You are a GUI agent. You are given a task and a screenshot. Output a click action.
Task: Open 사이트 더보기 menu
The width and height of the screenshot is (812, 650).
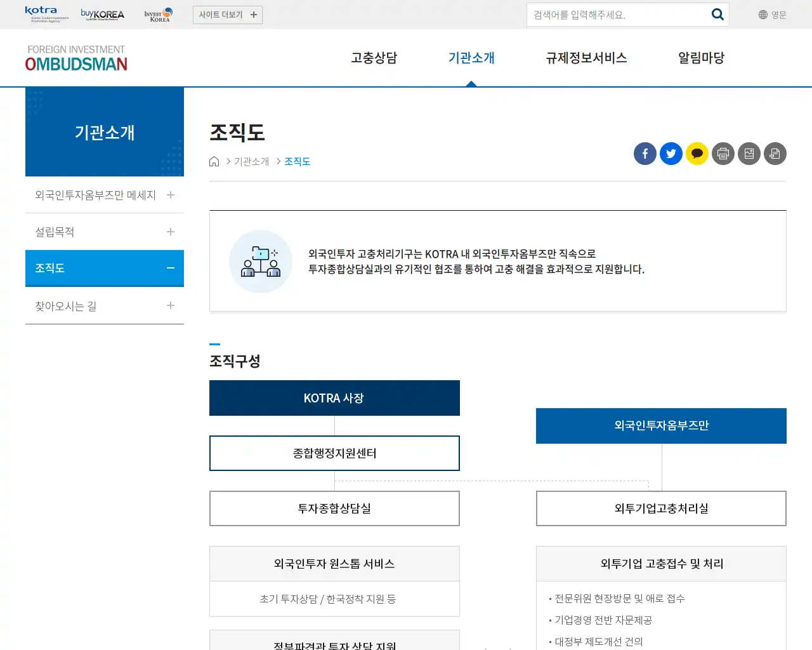click(x=227, y=14)
